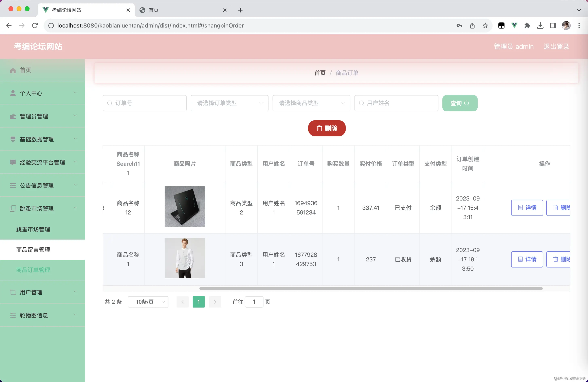Click the 查询 search button
Viewport: 588px width, 382px height.
pos(460,103)
